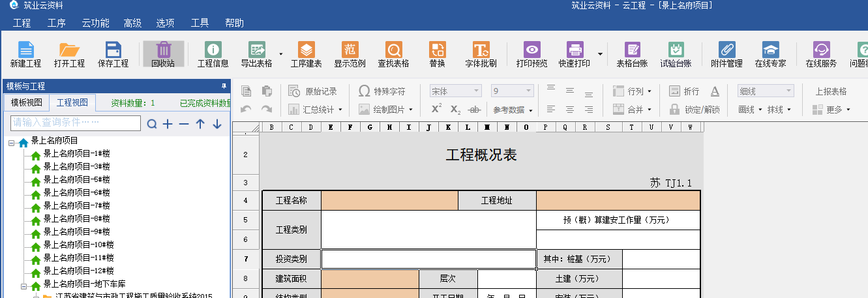Image resolution: width=868 pixels, height=298 pixels.
Task: Open the 工程 menu
Action: point(22,23)
